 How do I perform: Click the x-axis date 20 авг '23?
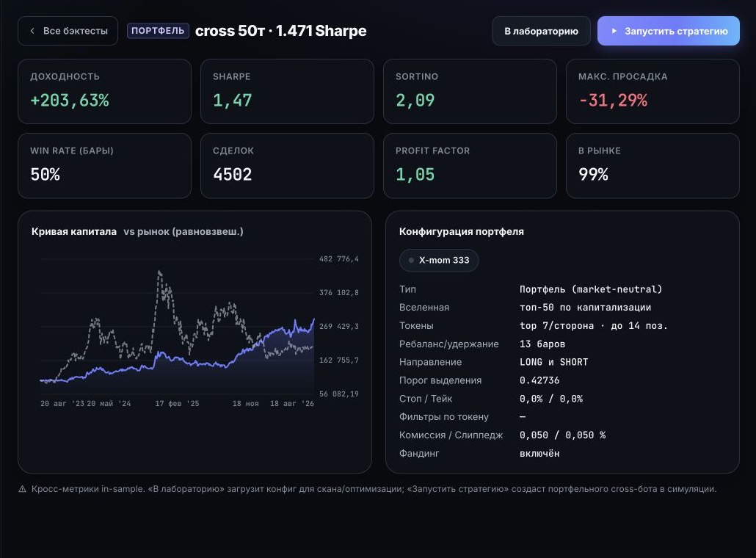click(62, 404)
